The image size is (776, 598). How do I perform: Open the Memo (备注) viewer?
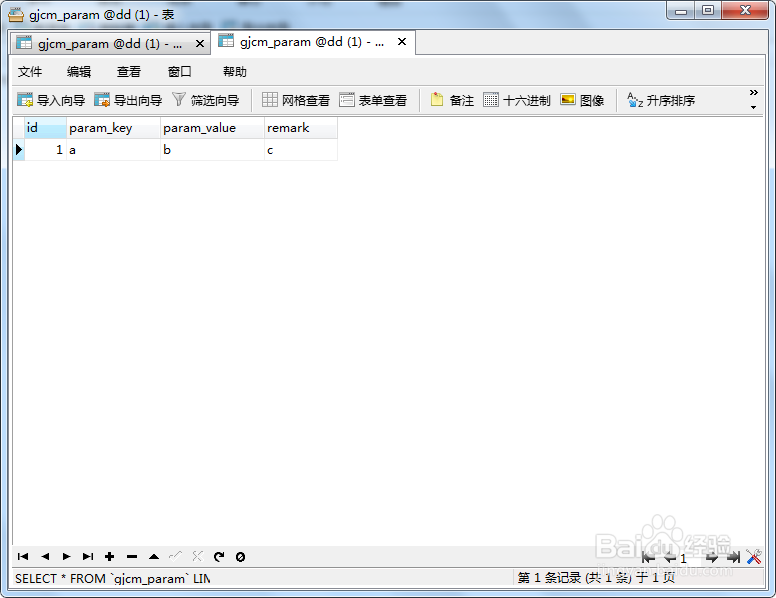452,100
